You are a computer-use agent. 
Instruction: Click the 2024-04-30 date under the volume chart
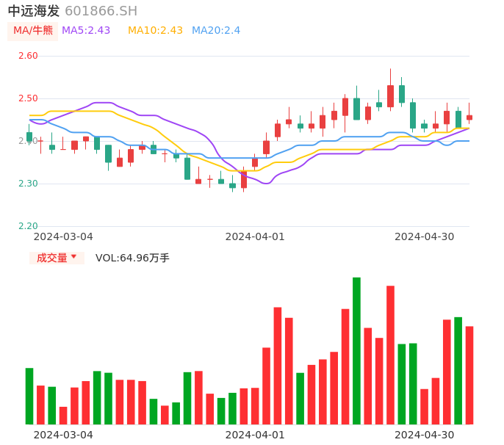pos(424,435)
